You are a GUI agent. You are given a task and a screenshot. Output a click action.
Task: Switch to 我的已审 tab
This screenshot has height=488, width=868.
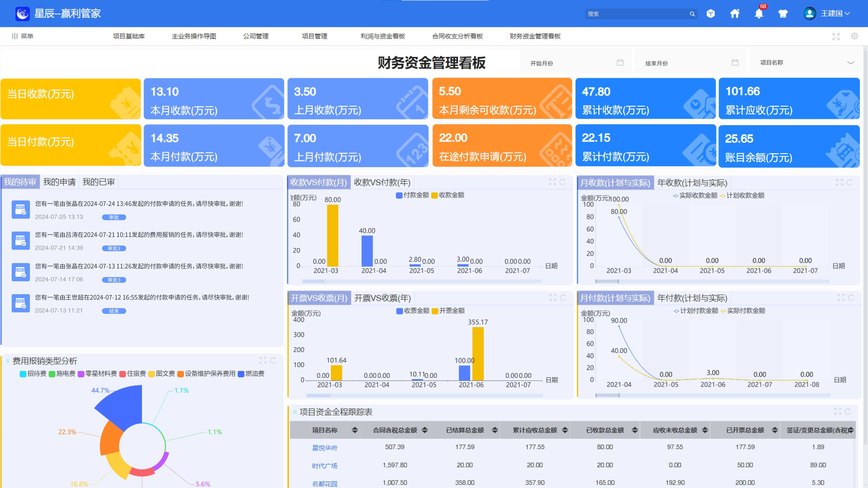[98, 182]
